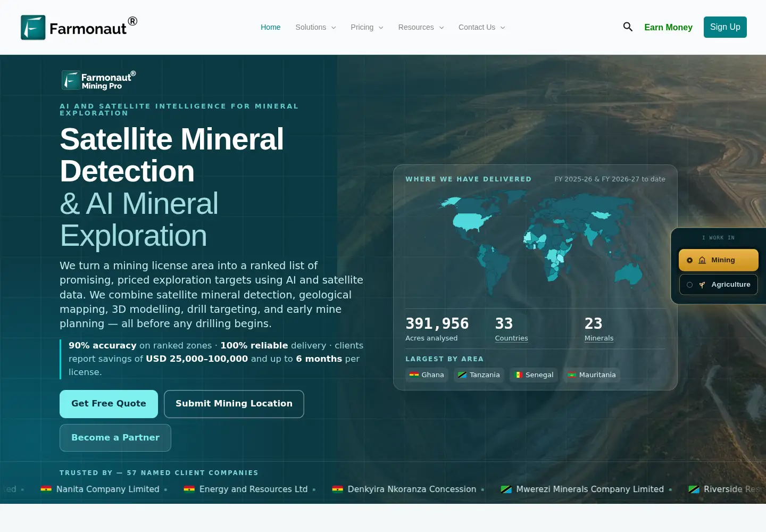Click the Mauritania flag chip icon
This screenshot has width=766, height=532.
point(572,375)
